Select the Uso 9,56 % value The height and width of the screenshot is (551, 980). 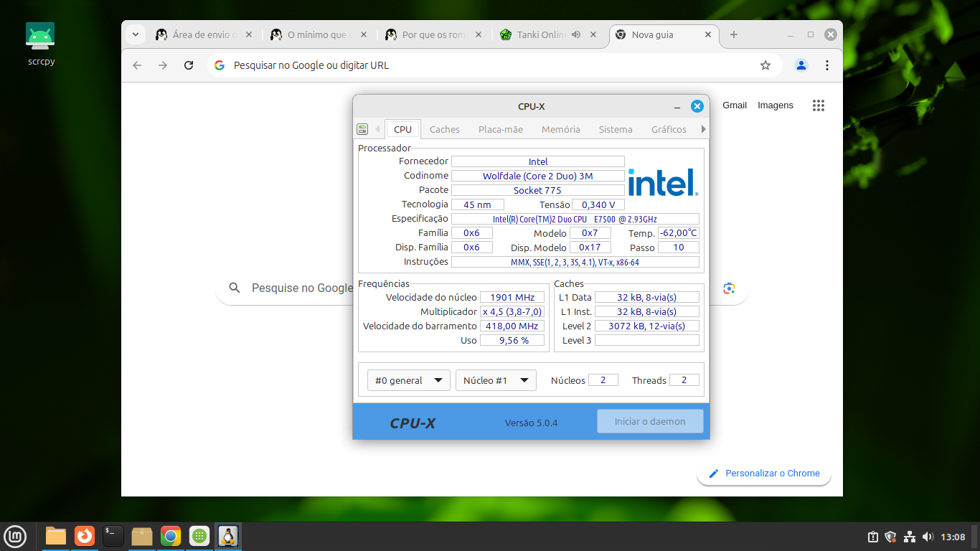click(512, 340)
